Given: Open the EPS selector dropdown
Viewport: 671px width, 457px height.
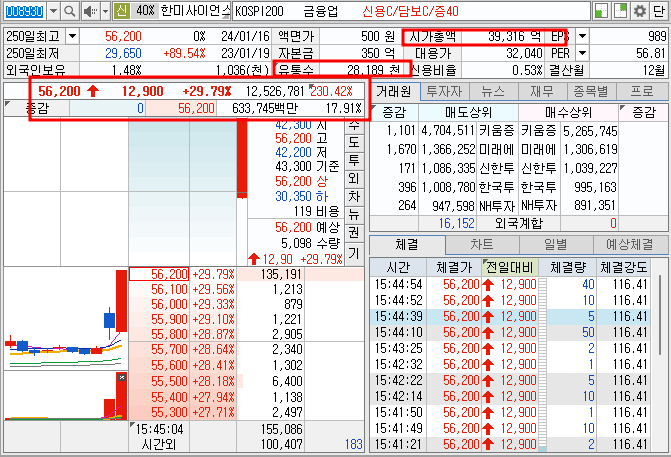Looking at the screenshot, I should coord(582,36).
